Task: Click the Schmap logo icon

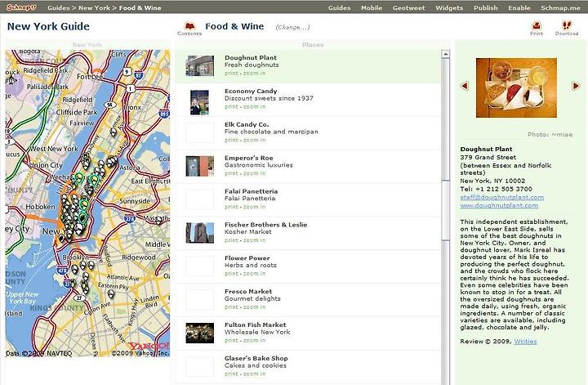Action: pos(21,7)
